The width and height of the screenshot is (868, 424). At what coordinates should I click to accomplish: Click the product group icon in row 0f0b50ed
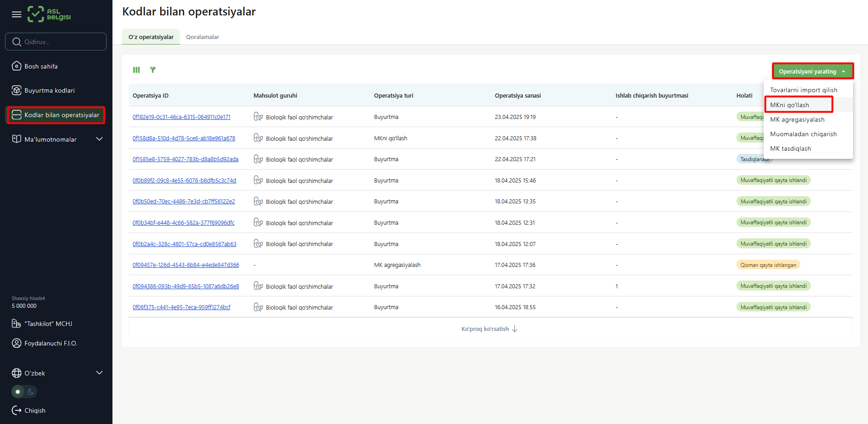[258, 201]
